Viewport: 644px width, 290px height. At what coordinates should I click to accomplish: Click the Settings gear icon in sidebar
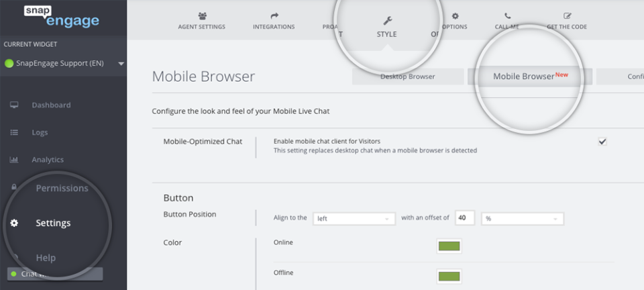coord(14,223)
